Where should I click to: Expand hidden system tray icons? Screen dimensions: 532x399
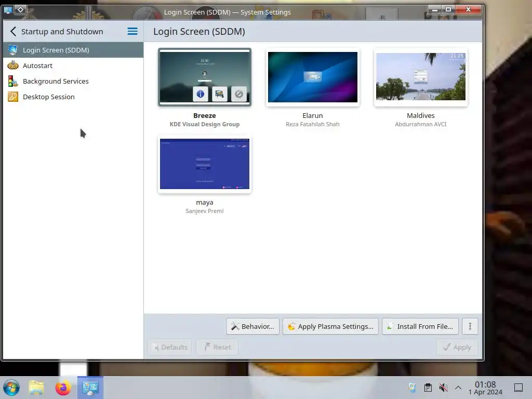click(458, 388)
